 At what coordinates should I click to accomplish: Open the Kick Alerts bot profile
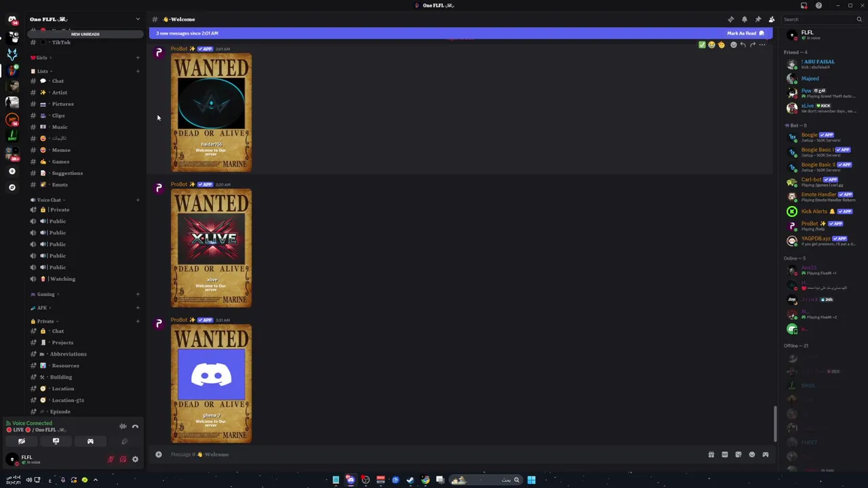[x=821, y=211]
